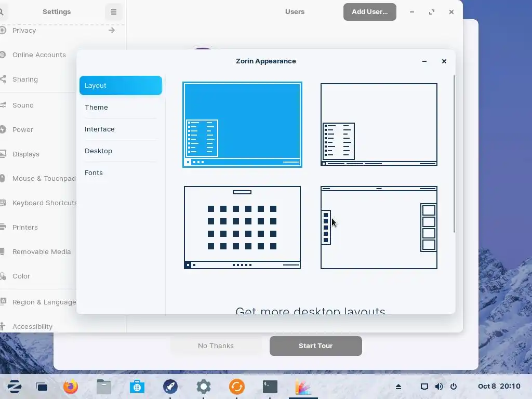This screenshot has width=532, height=399.
Task: Open Terminal icon in the taskbar
Action: (x=270, y=387)
